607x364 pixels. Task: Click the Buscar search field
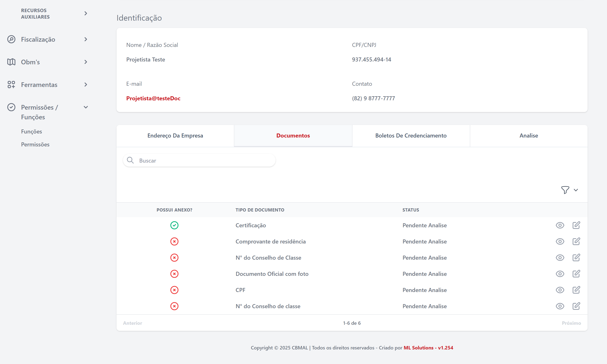click(204, 160)
